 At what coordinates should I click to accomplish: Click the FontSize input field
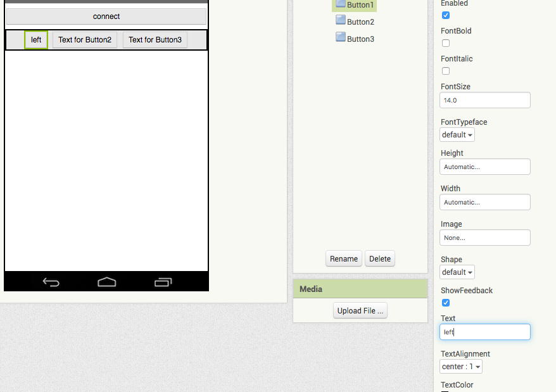coord(485,100)
